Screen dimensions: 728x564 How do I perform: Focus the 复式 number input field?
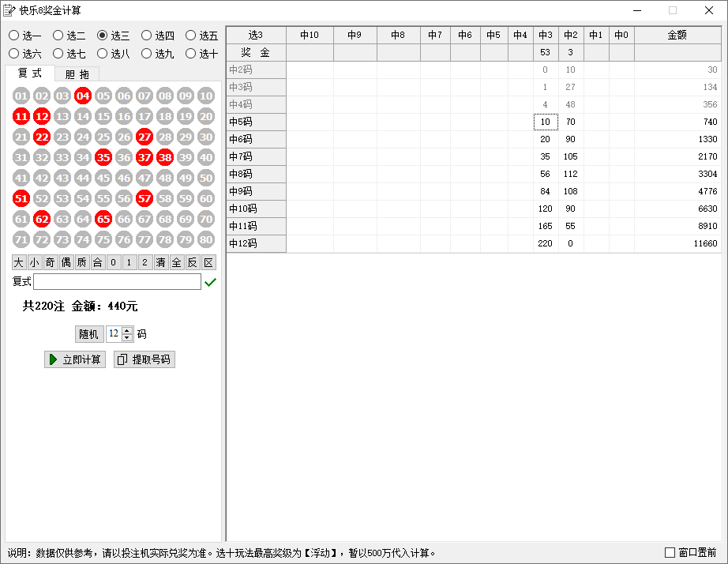[x=117, y=282]
